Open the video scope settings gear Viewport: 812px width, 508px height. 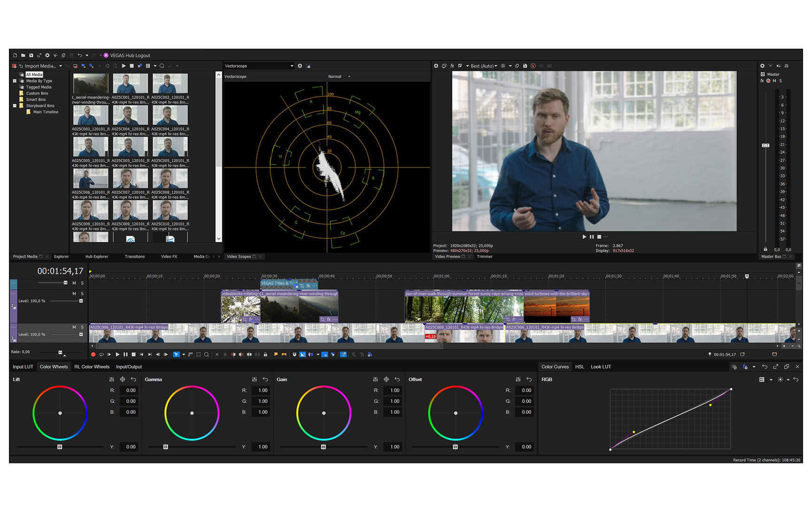tap(300, 66)
